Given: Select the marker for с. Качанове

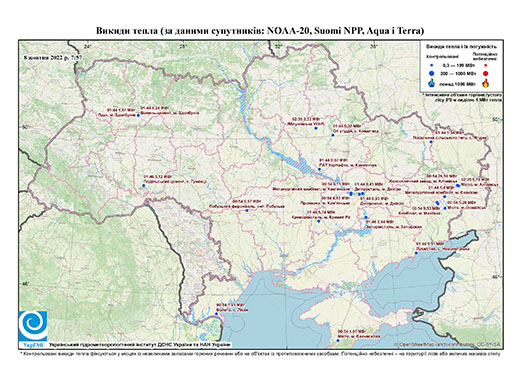Looking at the screenshot, I should 333,135.
